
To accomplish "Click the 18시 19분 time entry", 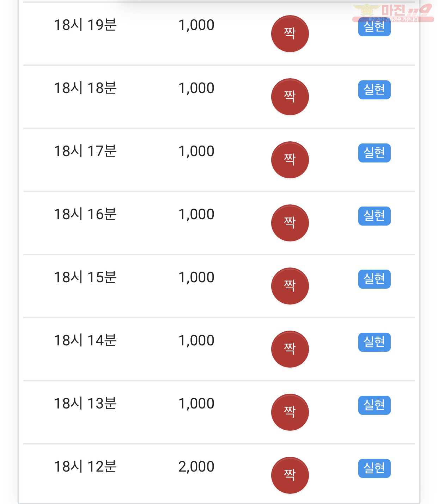I will [x=85, y=25].
